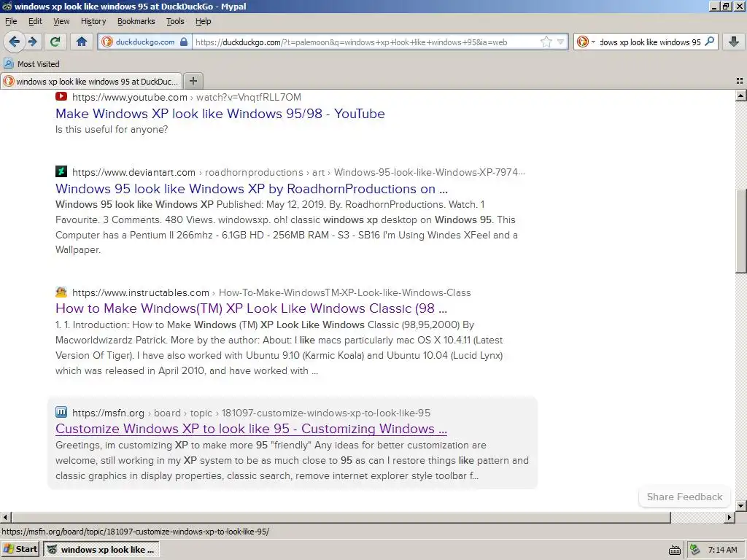Open the View menu
This screenshot has height=560, width=747.
pyautogui.click(x=61, y=21)
